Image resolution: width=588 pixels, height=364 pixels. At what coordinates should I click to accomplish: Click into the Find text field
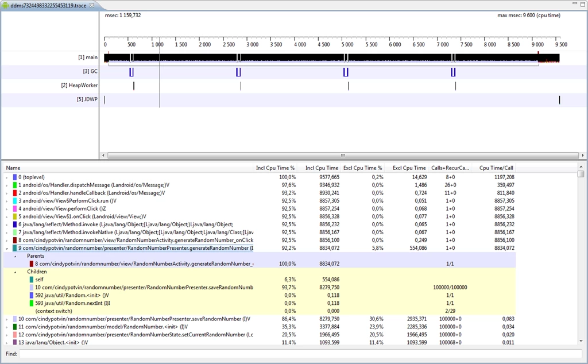[300, 354]
